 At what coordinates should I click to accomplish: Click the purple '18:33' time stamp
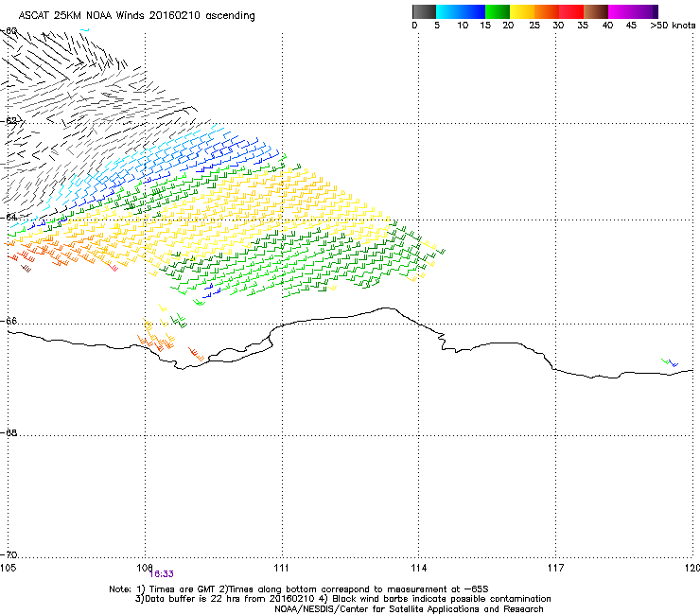161,574
